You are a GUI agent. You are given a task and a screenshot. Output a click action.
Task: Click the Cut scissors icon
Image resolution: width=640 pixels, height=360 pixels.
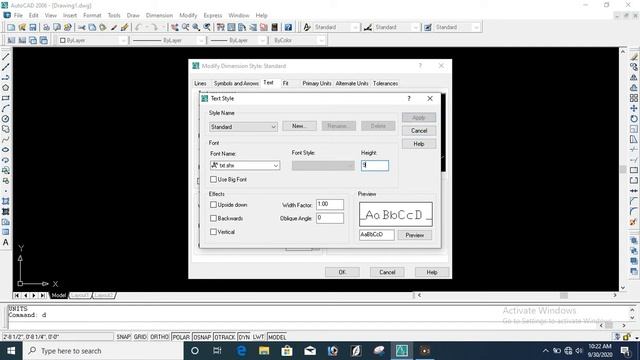click(x=82, y=27)
